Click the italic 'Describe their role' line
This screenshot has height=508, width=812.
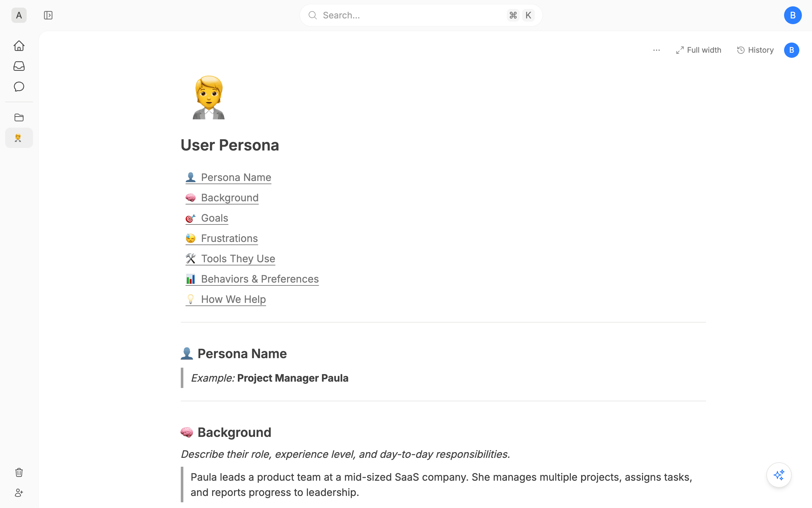click(345, 454)
